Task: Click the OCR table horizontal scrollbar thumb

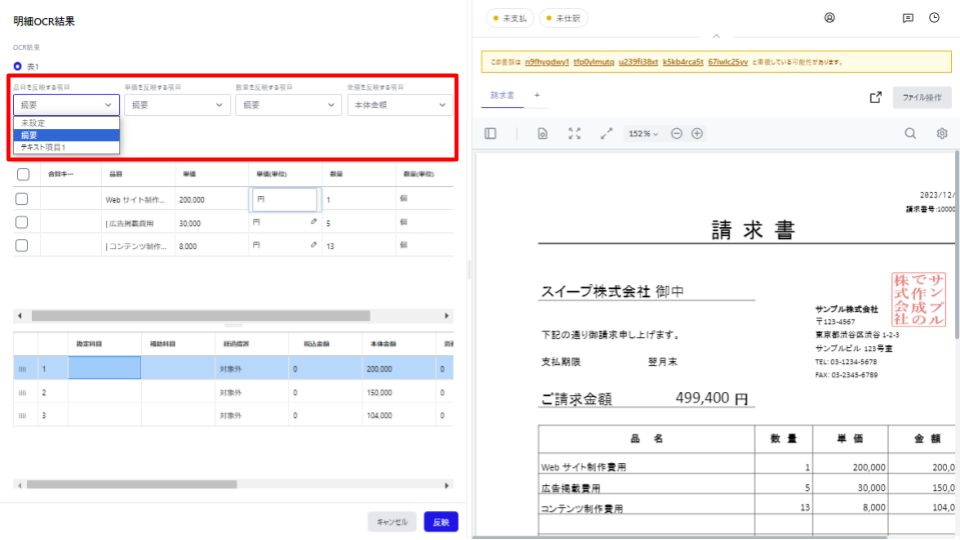Action: coord(201,316)
